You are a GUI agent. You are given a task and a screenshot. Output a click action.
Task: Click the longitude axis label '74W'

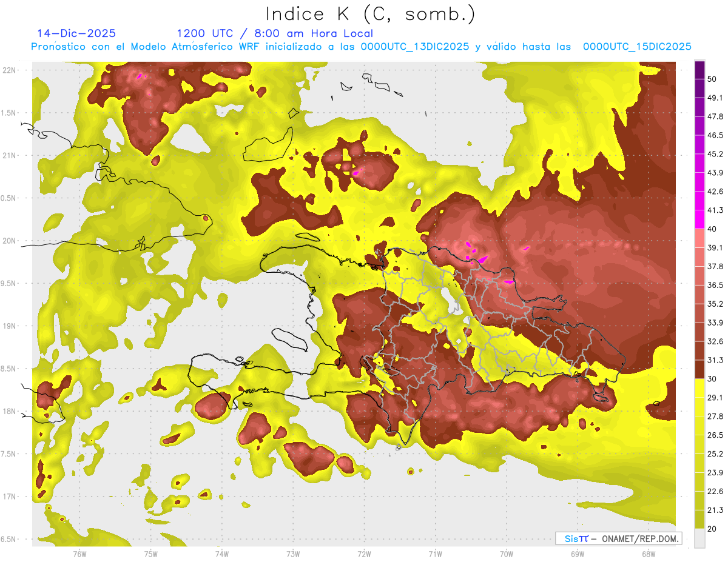221,554
